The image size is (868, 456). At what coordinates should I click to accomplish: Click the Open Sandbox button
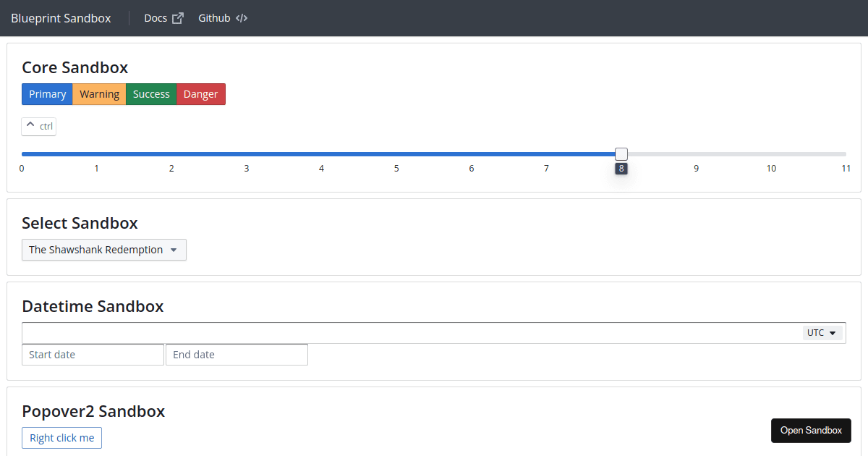tap(811, 430)
